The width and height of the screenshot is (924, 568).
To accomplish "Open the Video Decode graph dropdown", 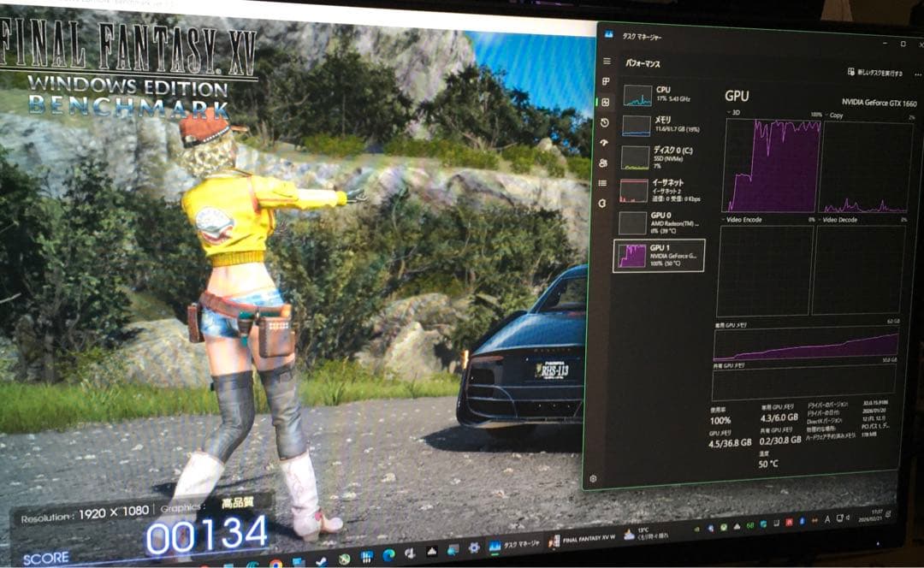I will (838, 220).
